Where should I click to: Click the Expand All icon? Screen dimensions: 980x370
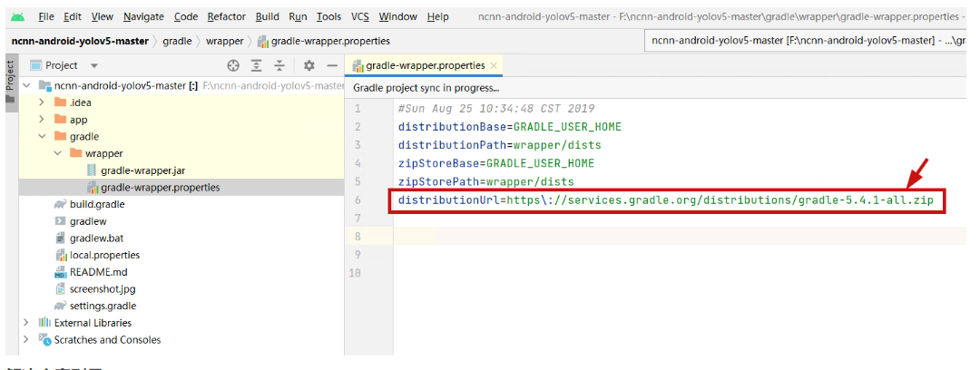tap(256, 65)
